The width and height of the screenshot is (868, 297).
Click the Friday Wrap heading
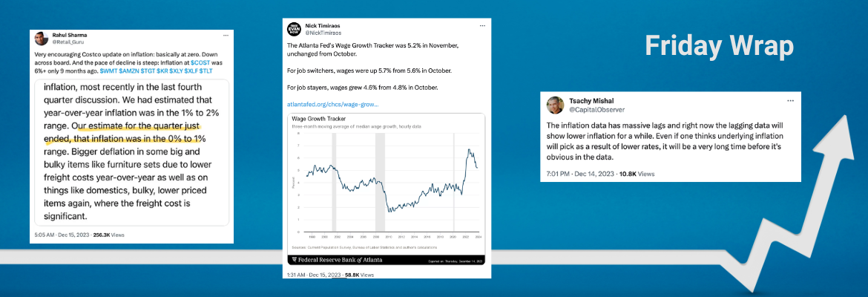coord(719,46)
